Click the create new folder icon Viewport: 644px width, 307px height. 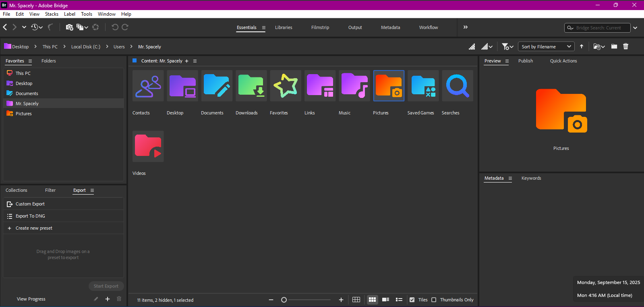[x=614, y=46]
